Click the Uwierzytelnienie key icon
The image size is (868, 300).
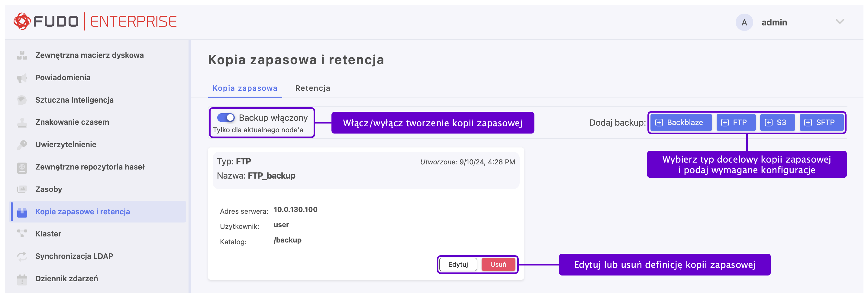click(22, 145)
